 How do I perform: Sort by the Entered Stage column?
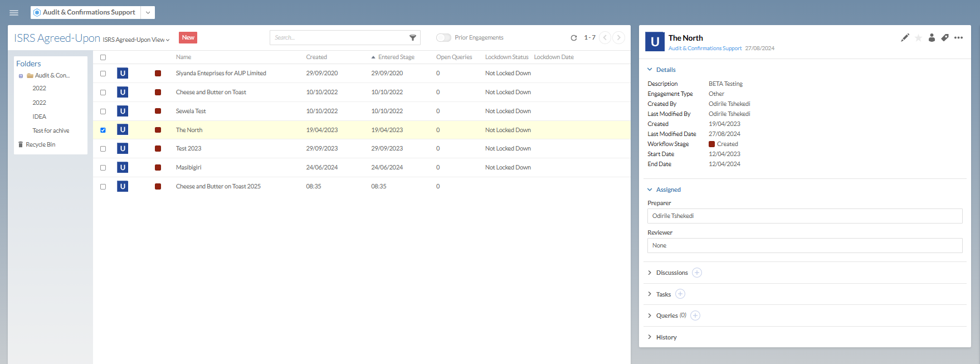[x=396, y=57]
